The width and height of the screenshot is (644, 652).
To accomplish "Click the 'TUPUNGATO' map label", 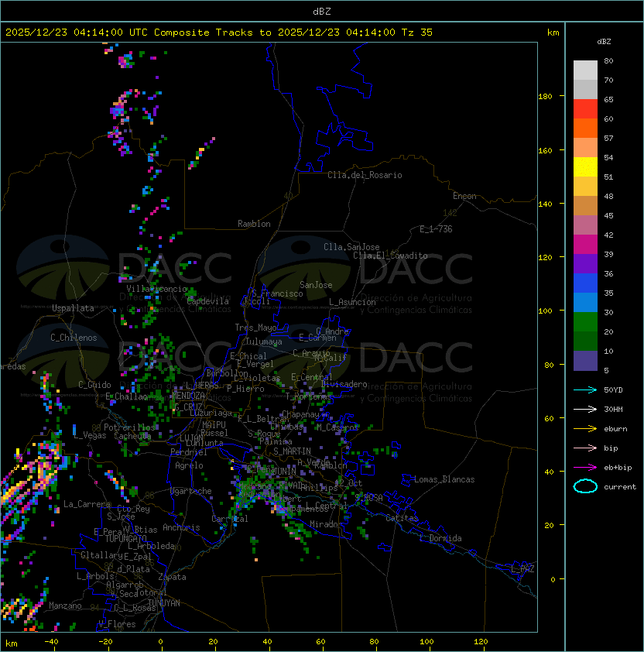I will (x=125, y=538).
